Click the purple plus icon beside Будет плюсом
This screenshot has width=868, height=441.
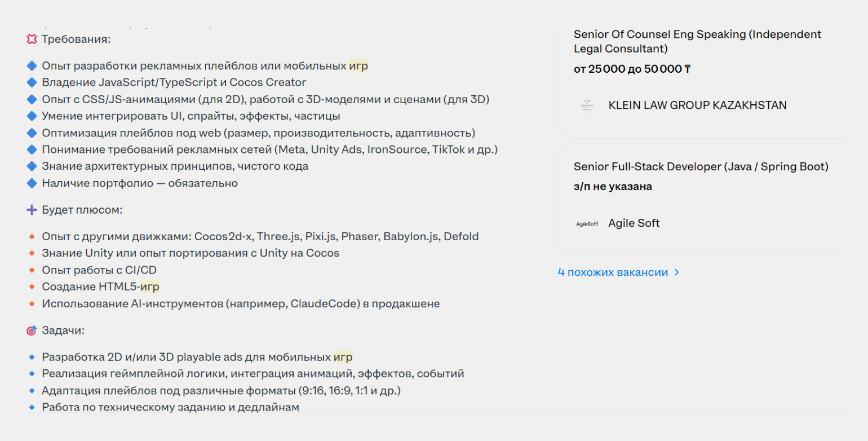[32, 210]
